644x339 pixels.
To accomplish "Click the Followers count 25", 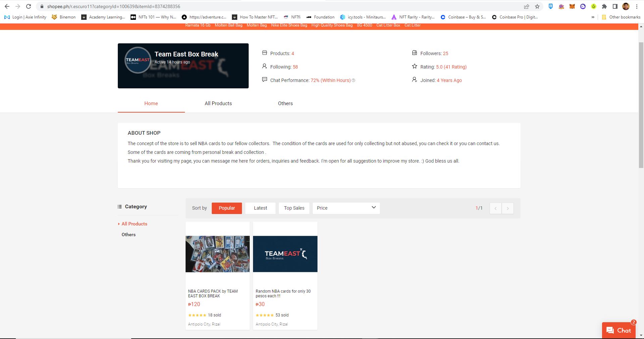I will tap(446, 53).
